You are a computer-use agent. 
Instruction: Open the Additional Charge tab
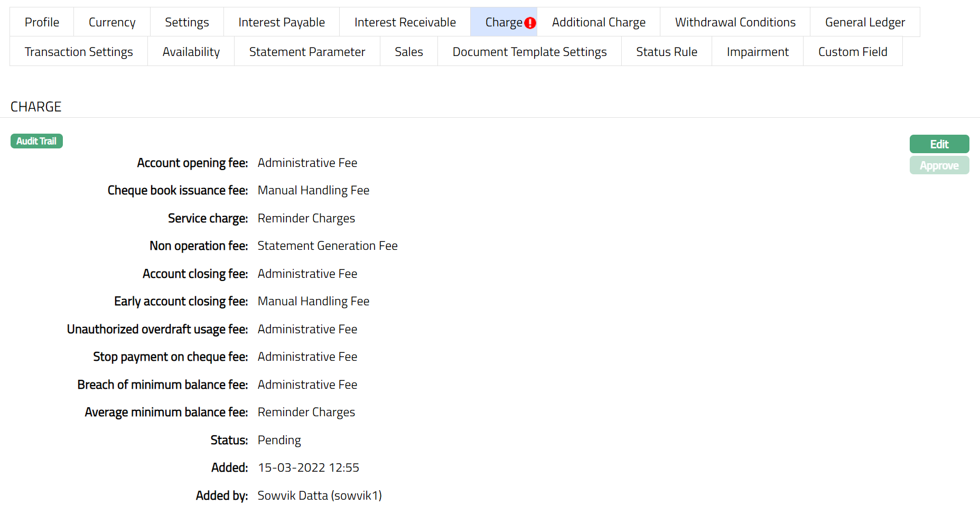pyautogui.click(x=599, y=22)
